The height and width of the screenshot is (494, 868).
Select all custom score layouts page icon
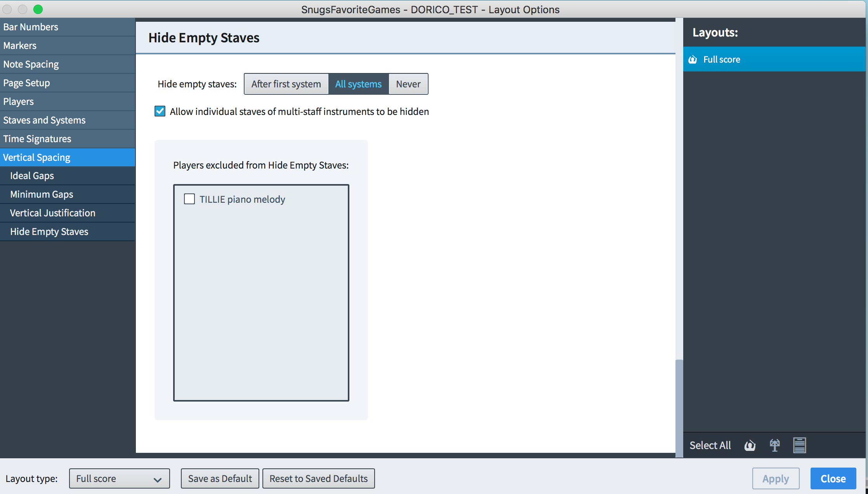(799, 445)
